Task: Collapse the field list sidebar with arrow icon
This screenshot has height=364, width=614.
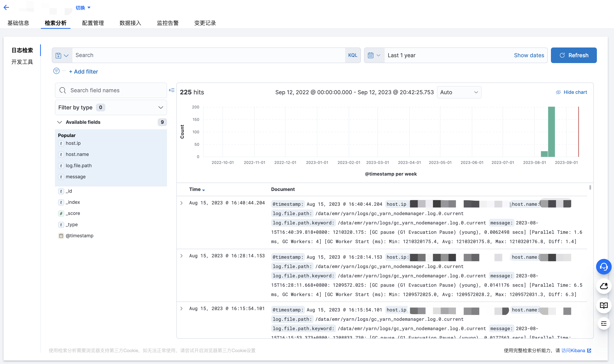Action: (x=172, y=90)
